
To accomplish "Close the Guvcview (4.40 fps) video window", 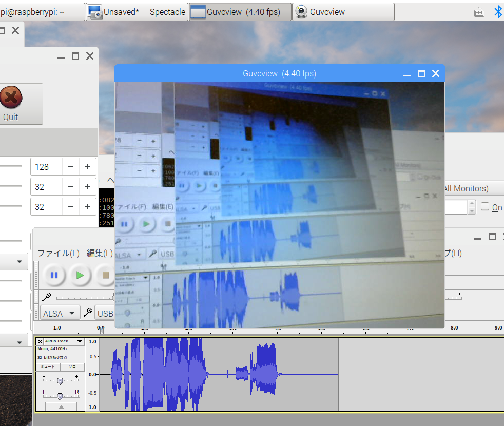I will click(x=436, y=73).
